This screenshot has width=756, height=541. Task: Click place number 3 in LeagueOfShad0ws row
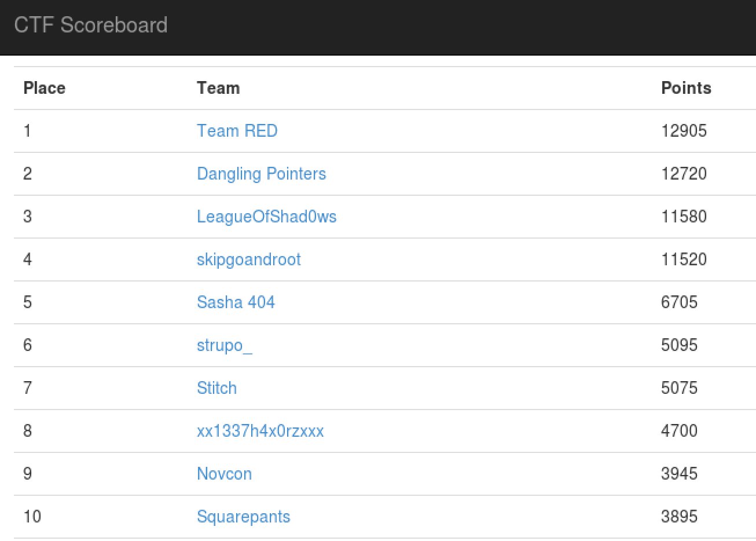27,216
